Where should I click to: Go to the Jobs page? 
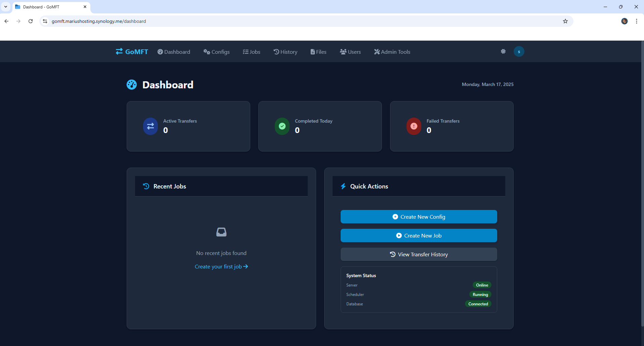tap(251, 52)
